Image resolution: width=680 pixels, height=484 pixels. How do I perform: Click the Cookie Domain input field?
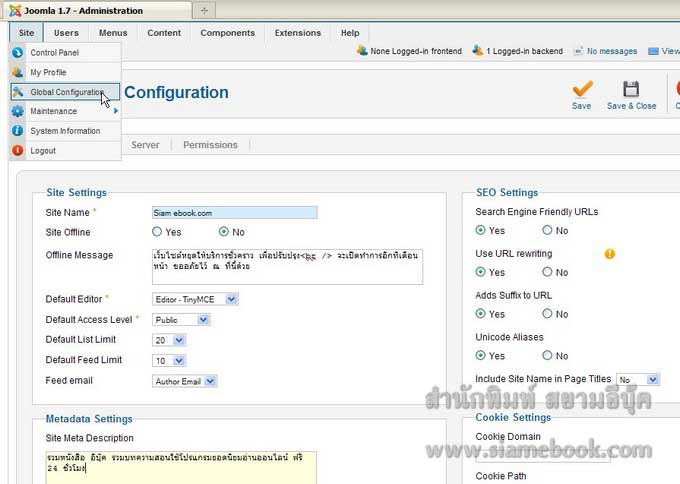543,455
